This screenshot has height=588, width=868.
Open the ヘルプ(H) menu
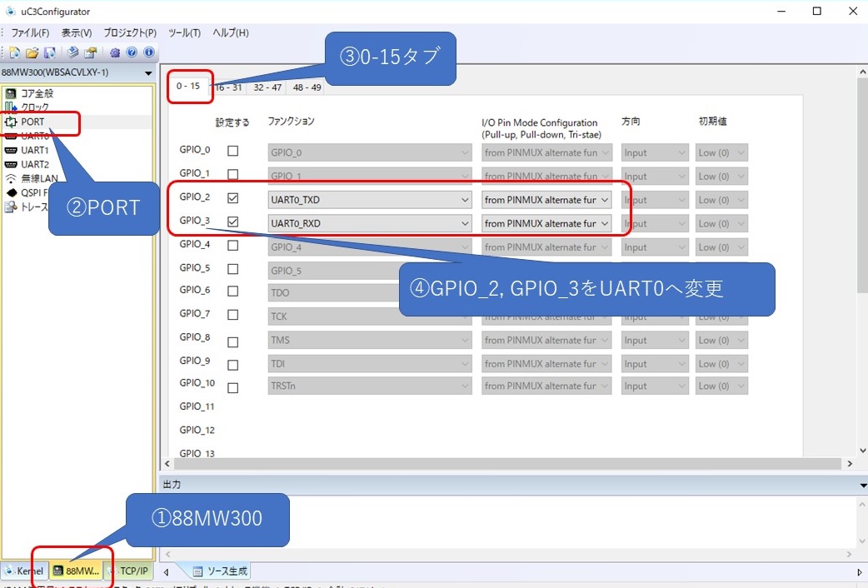230,32
